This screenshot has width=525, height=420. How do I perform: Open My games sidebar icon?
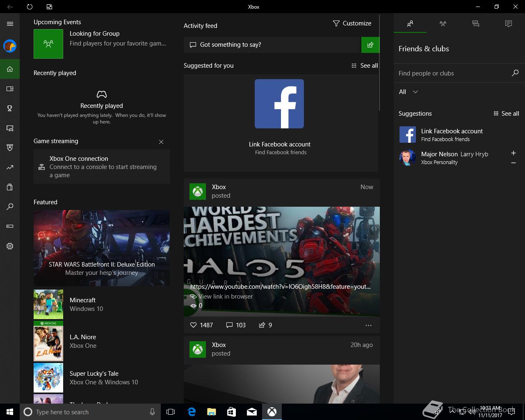tap(10, 89)
